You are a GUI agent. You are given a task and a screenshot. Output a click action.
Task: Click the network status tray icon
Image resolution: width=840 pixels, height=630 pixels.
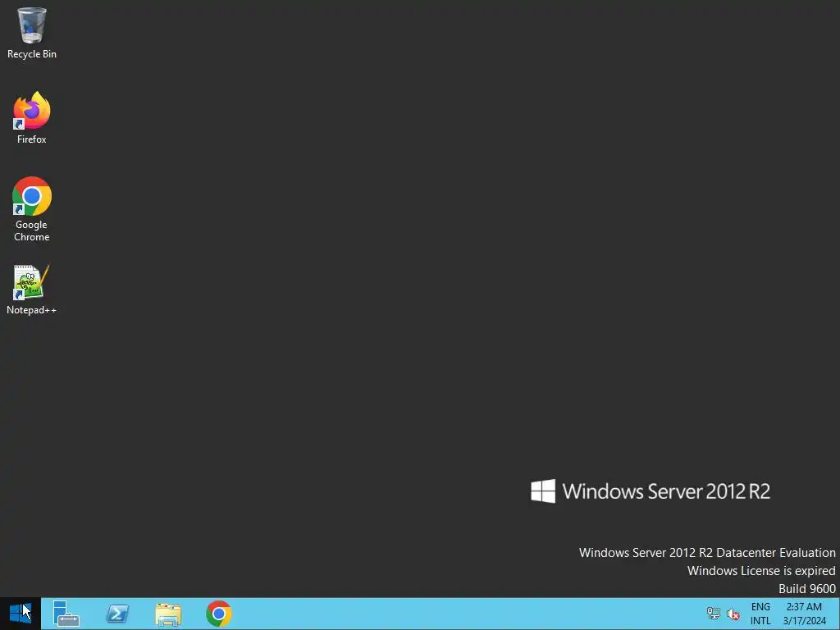713,614
